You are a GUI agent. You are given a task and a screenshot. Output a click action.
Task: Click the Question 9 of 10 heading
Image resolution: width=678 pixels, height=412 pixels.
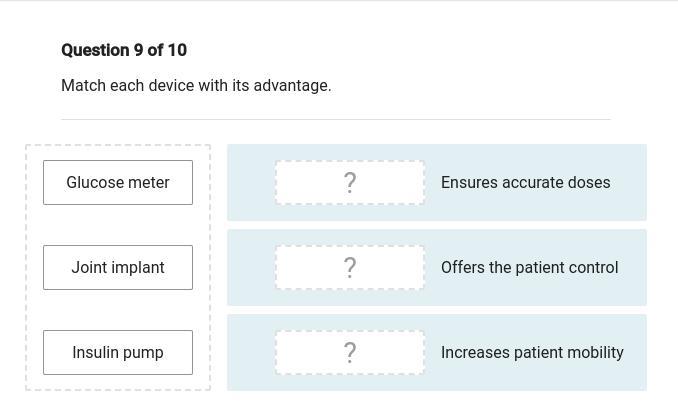coord(124,50)
